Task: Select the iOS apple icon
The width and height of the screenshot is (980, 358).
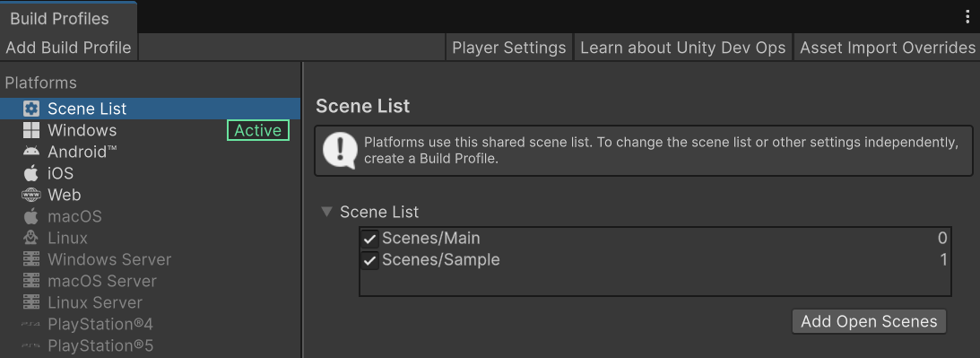Action: [x=31, y=173]
